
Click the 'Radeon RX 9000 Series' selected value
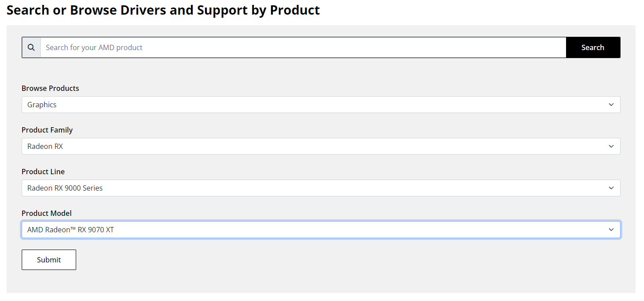65,188
